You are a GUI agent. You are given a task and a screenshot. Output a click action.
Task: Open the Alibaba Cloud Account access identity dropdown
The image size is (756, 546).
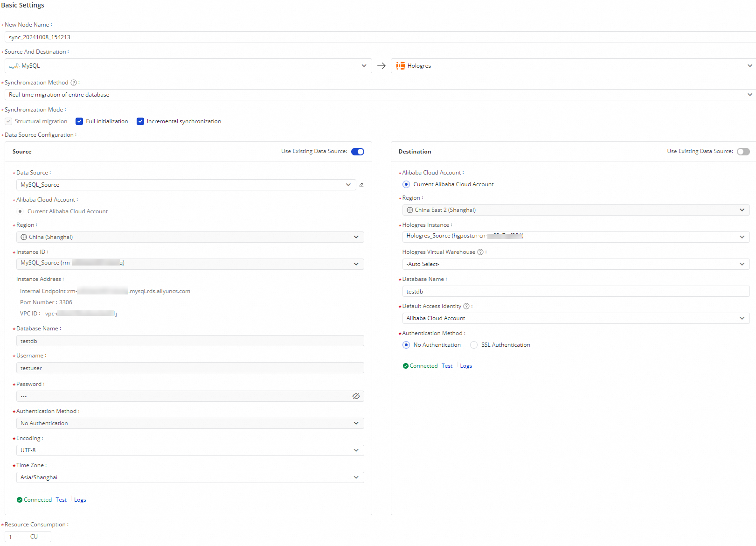(576, 318)
